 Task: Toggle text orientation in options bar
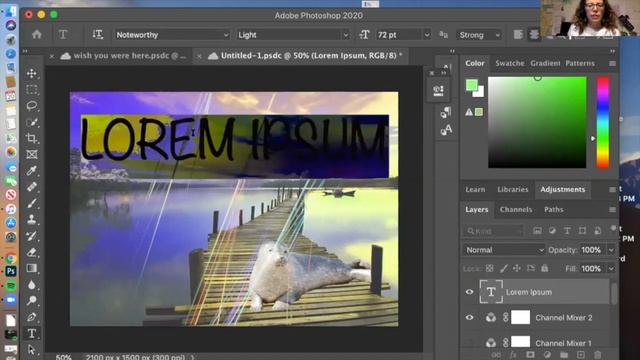click(x=98, y=35)
